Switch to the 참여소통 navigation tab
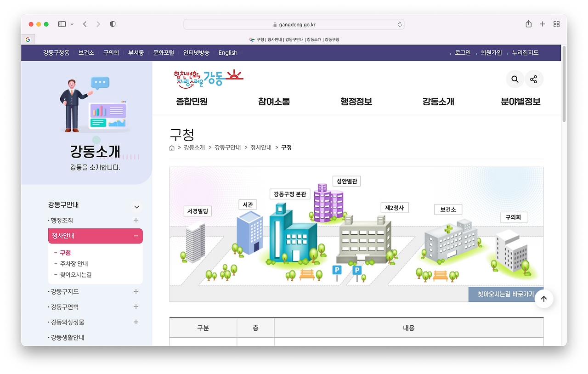Image resolution: width=588 pixels, height=374 pixels. click(x=273, y=102)
